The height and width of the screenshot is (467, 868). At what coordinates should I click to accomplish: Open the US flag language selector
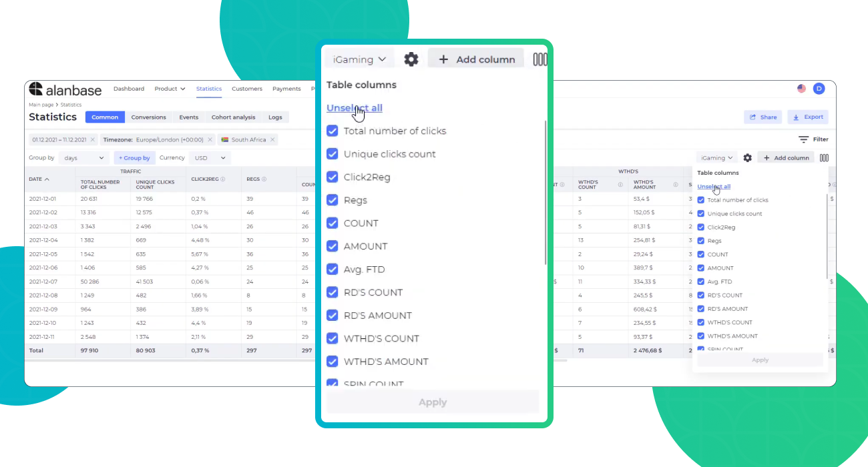tap(801, 89)
